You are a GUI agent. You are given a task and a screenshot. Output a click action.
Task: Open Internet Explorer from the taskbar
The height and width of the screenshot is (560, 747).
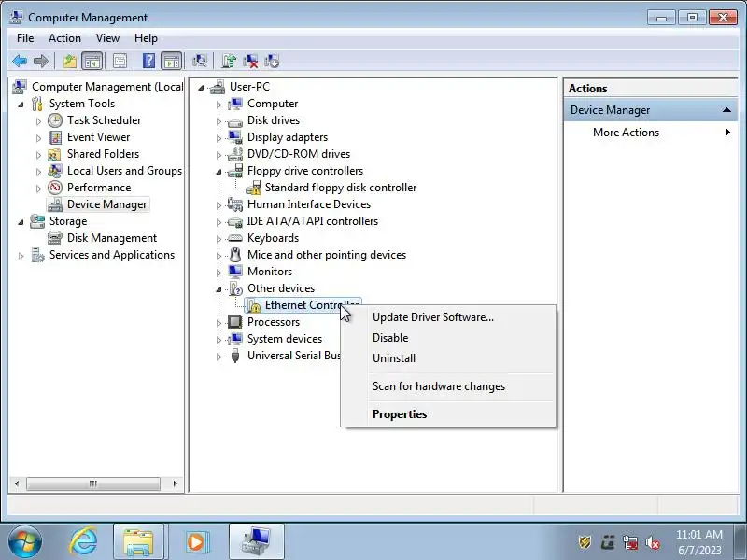84,541
